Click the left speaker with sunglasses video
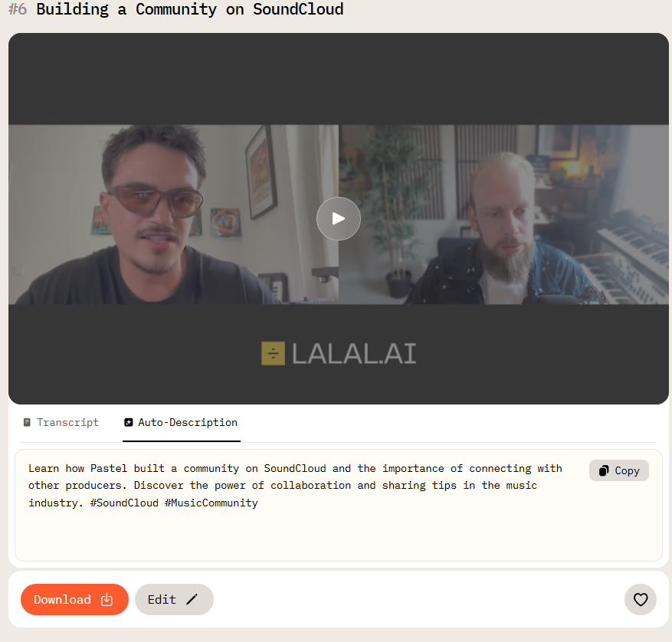The width and height of the screenshot is (672, 642). [173, 215]
